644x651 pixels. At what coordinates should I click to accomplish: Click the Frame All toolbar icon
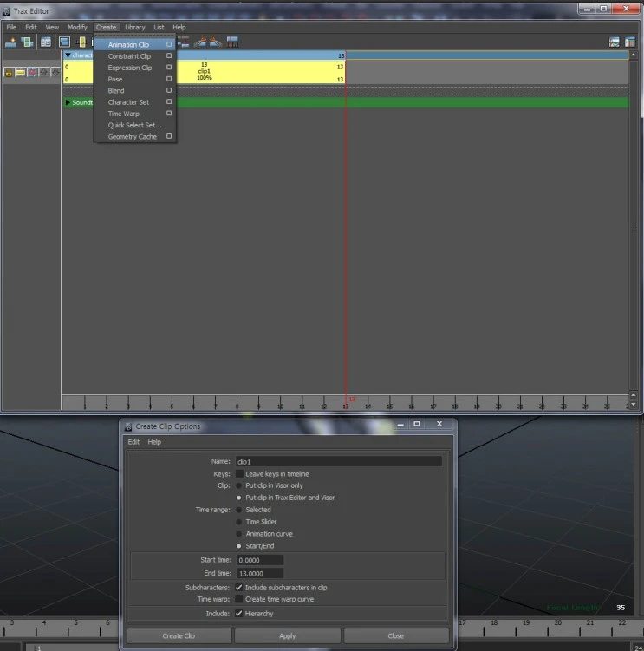point(64,42)
